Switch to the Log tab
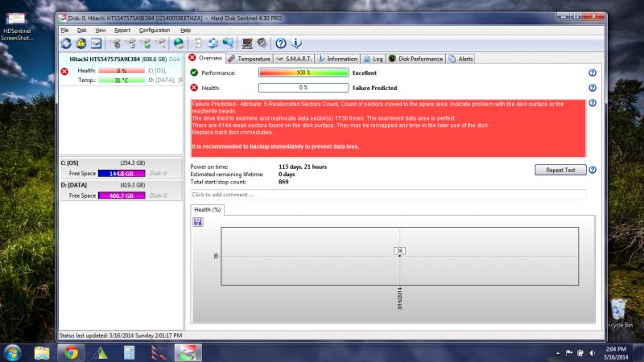The image size is (644, 362). [x=373, y=59]
